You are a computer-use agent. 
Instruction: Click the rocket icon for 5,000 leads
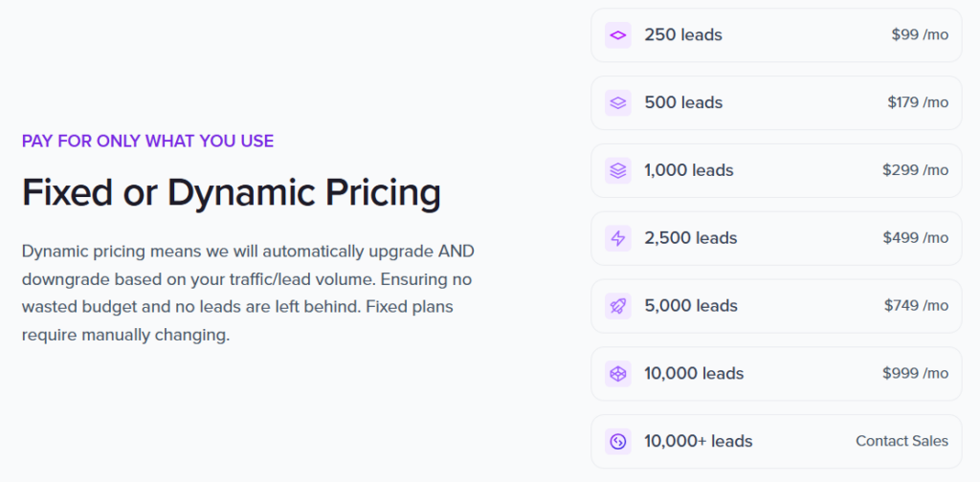[x=618, y=306]
